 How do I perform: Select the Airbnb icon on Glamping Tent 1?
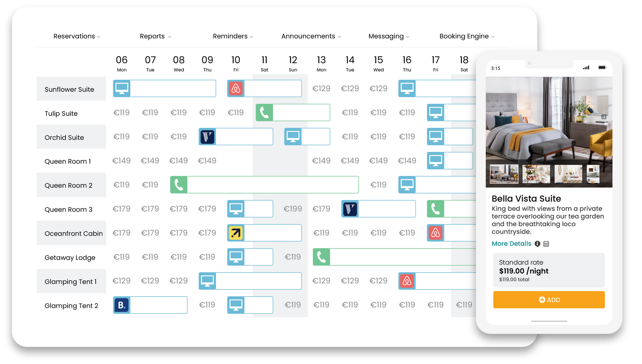pyautogui.click(x=407, y=281)
